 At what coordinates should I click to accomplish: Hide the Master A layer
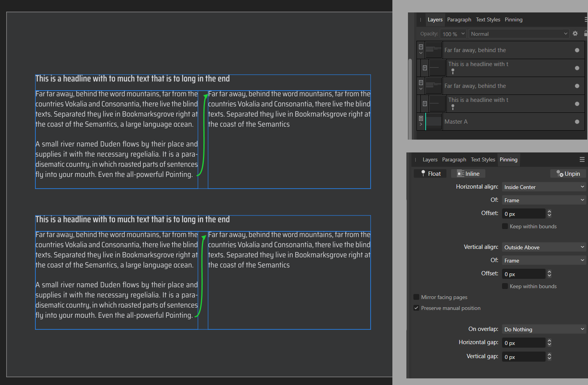577,122
